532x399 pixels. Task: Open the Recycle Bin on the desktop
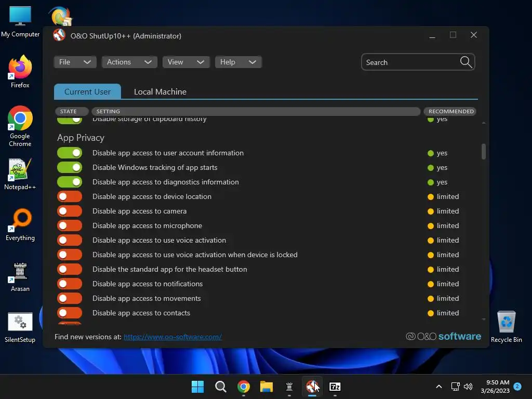click(506, 327)
